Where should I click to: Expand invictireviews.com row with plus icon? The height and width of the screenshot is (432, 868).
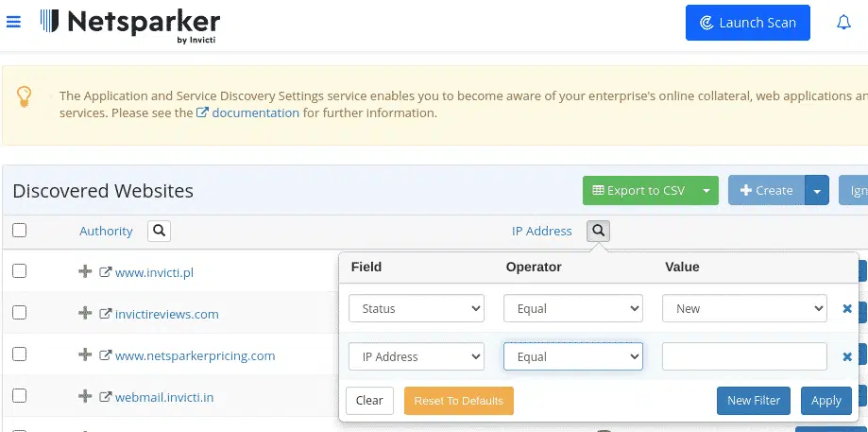[x=85, y=313]
